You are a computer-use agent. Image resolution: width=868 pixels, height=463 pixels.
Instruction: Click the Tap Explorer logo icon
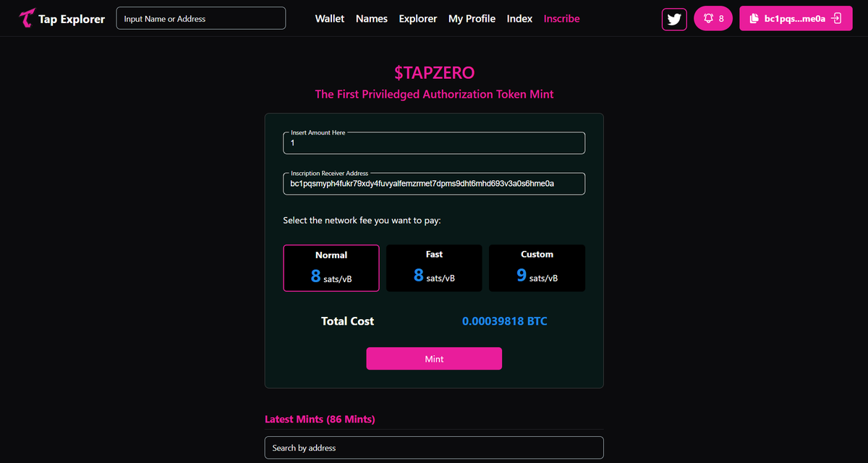pyautogui.click(x=27, y=19)
